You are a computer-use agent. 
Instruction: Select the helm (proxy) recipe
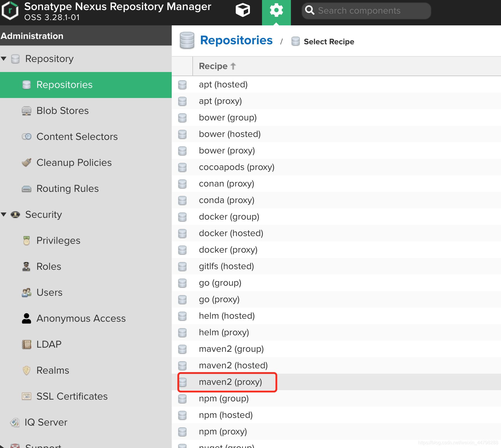pyautogui.click(x=336, y=332)
